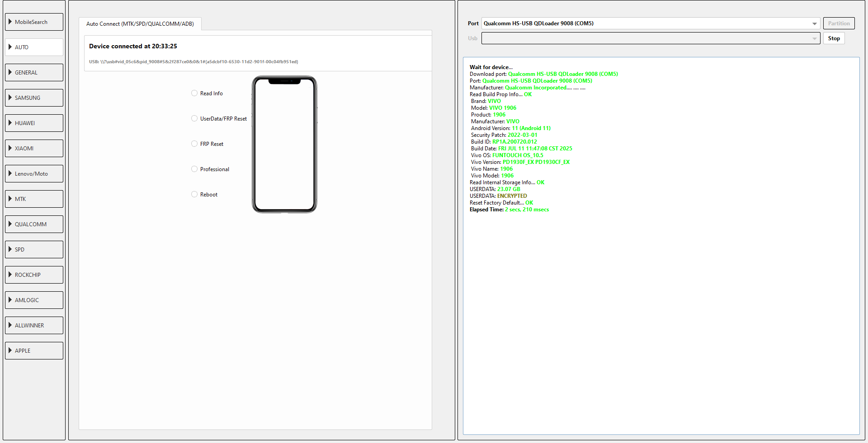Open the AUTO sidebar section

tap(34, 47)
